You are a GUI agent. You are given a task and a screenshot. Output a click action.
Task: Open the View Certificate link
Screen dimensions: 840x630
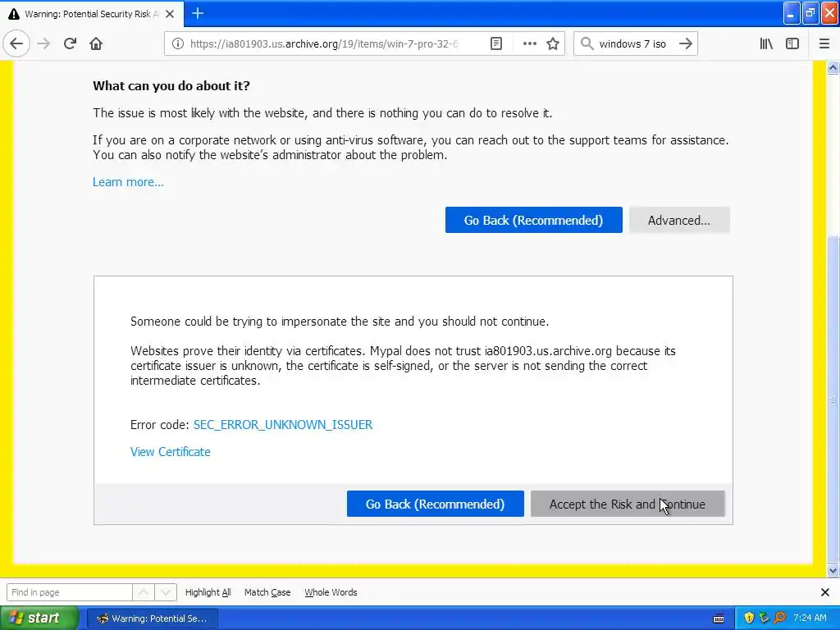click(171, 452)
